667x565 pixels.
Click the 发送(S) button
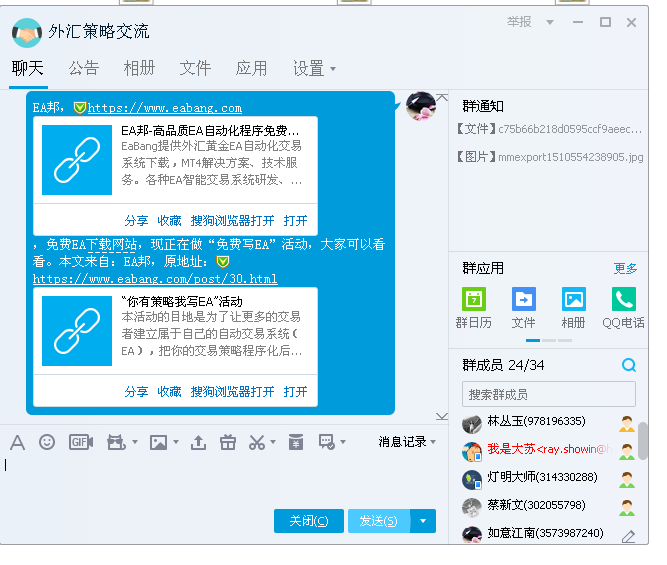click(379, 521)
